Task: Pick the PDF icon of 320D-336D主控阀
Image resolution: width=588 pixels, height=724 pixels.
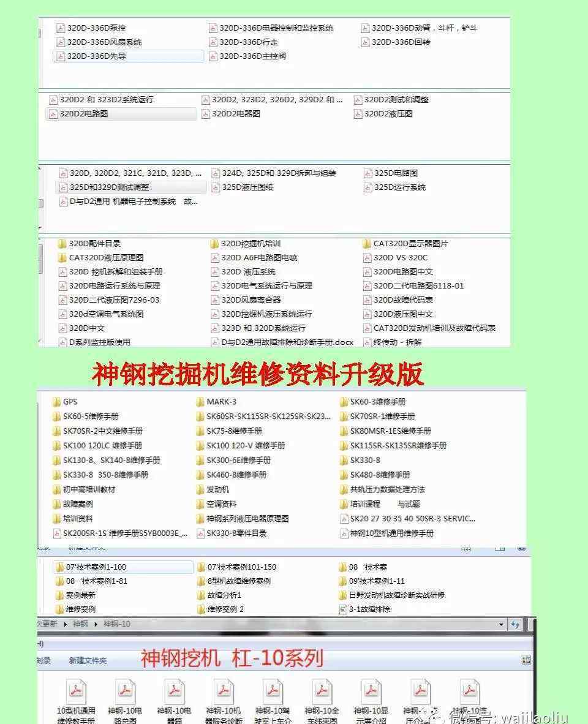Action: (213, 56)
